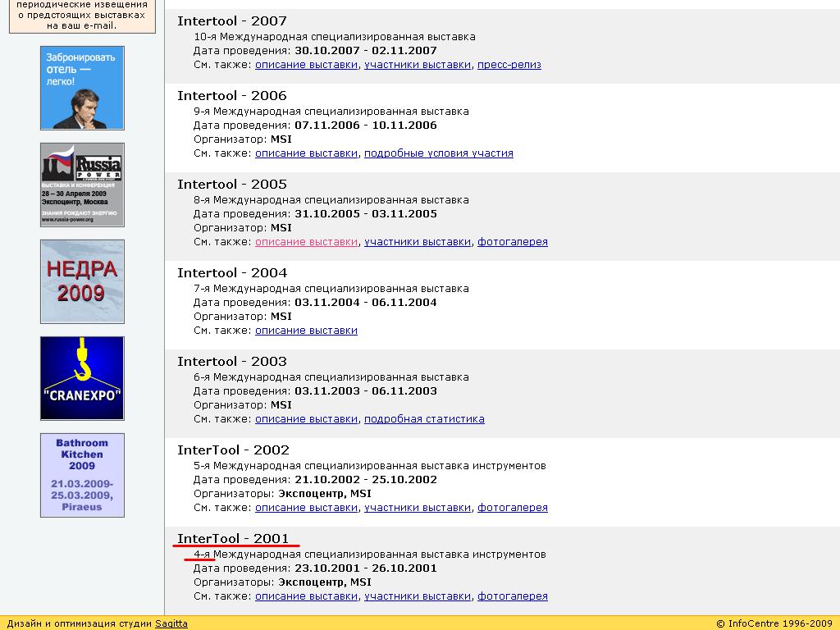The width and height of the screenshot is (840, 630).
Task: Open участники выставки for InterTool 2002
Action: (418, 507)
